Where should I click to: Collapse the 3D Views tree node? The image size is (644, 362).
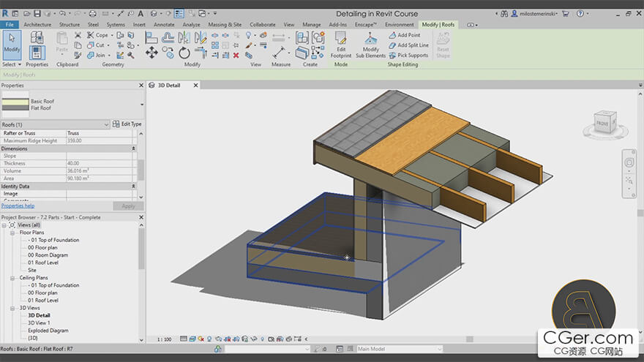coord(12,308)
